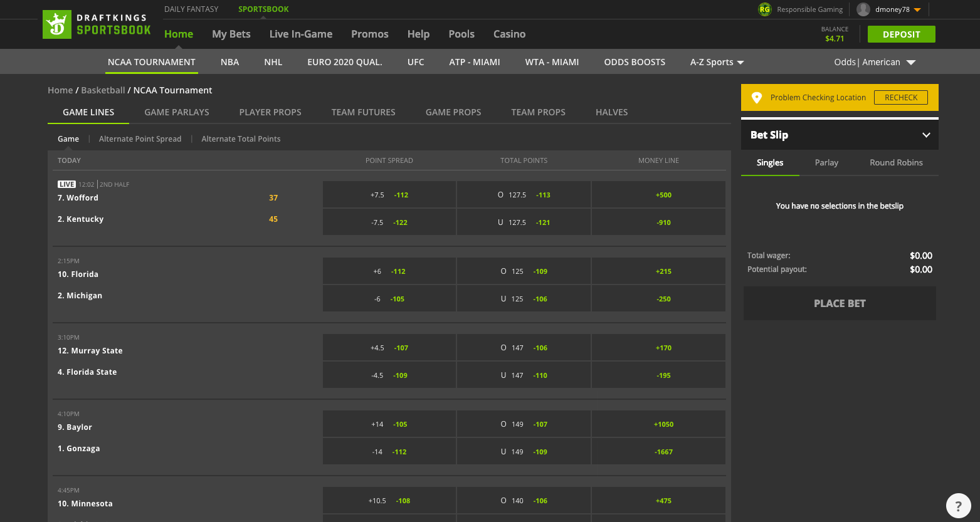Open My Bets in main navigation
Image resolution: width=980 pixels, height=522 pixels.
231,34
